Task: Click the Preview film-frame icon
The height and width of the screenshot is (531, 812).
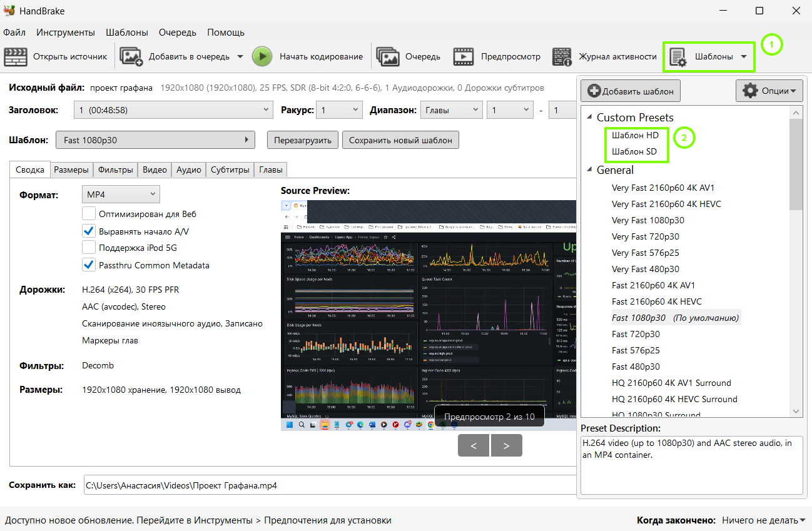Action: click(464, 56)
